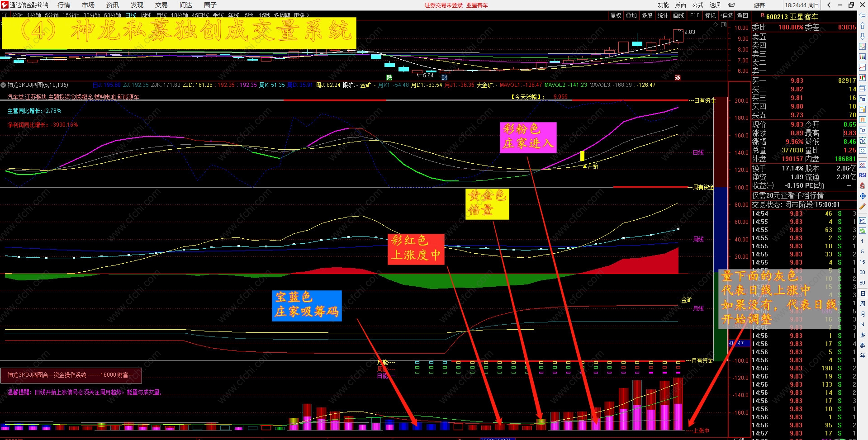The image size is (868, 440).
Task: Click the 周 period button in right sidebar
Action: pyautogui.click(x=862, y=303)
